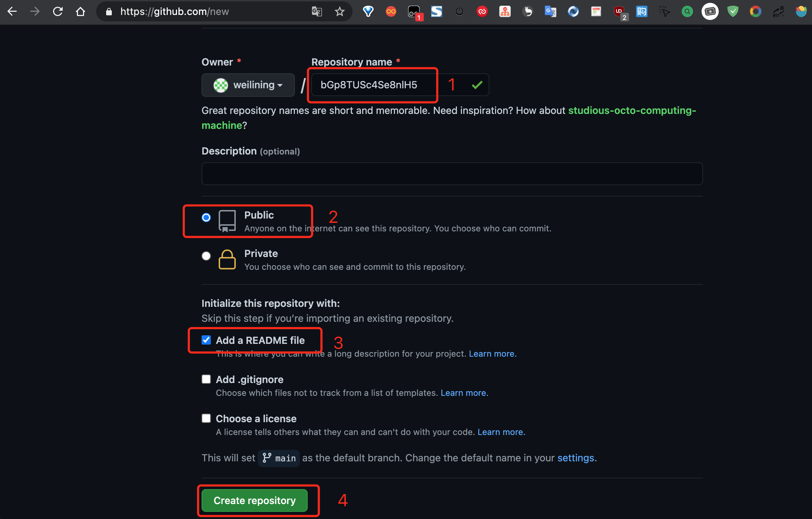The image size is (812, 519).
Task: Click the green shield extension icon
Action: [733, 12]
